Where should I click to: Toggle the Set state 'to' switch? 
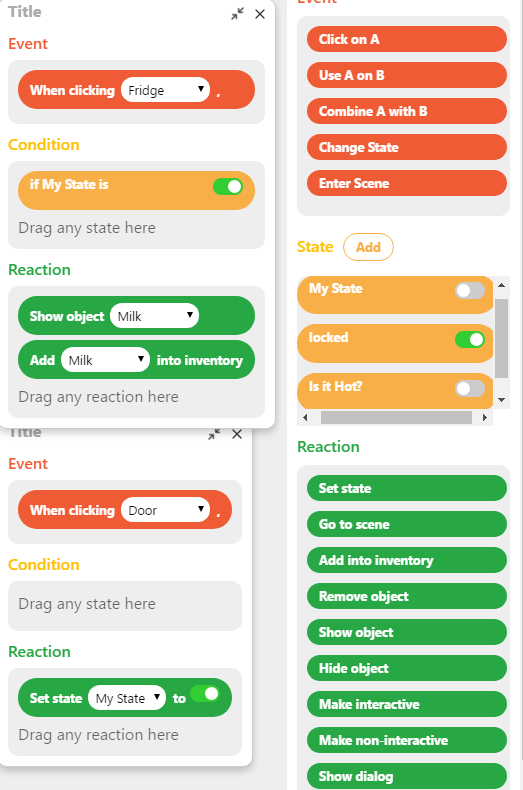click(x=205, y=694)
